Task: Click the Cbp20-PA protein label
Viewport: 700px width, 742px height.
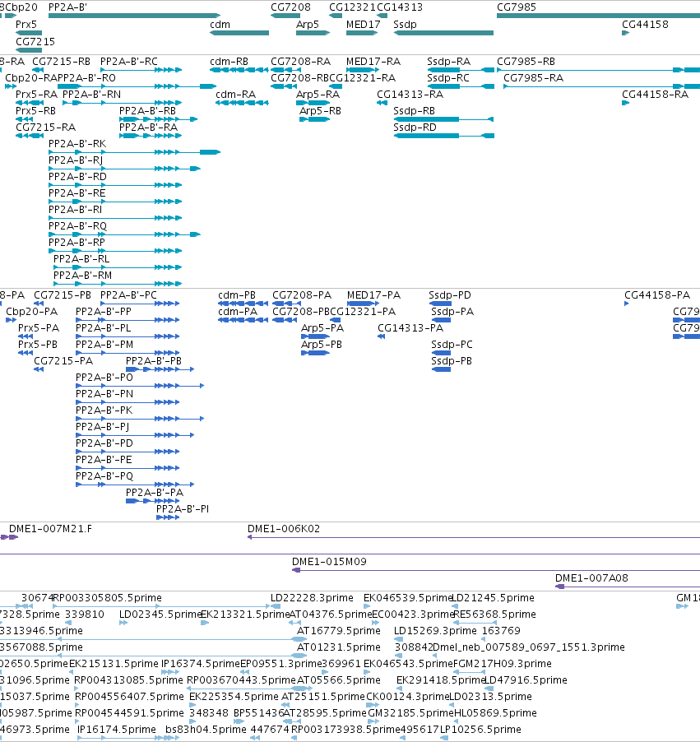Action: tap(31, 312)
